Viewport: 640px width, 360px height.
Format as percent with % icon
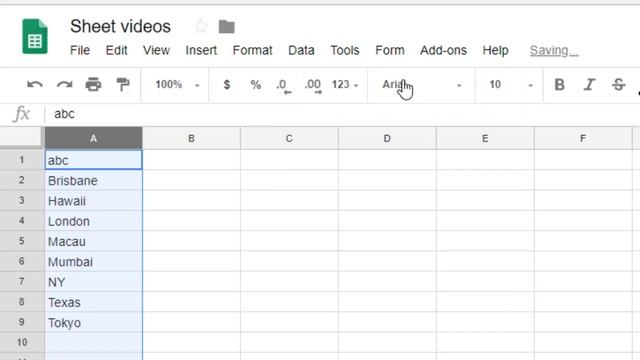point(256,84)
